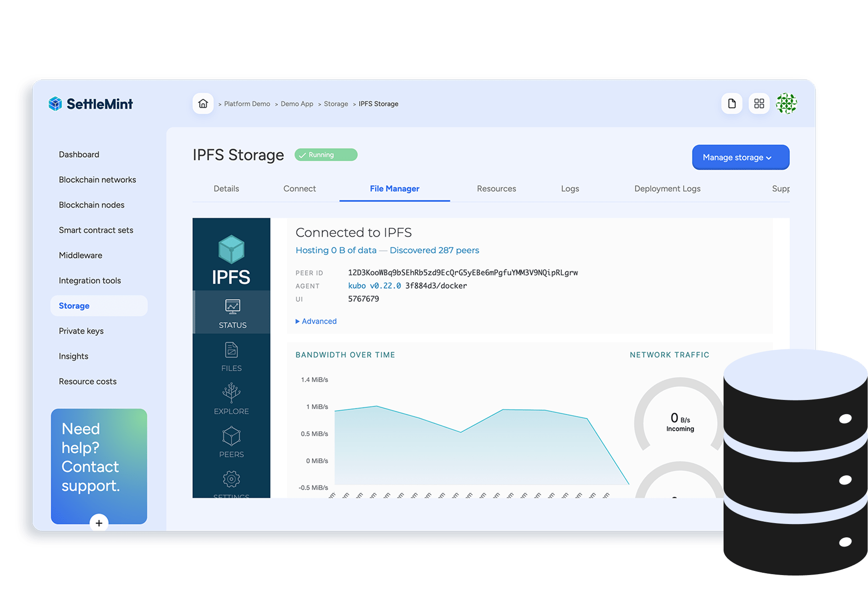Open the Files panel in IPFS sidebar

231,356
